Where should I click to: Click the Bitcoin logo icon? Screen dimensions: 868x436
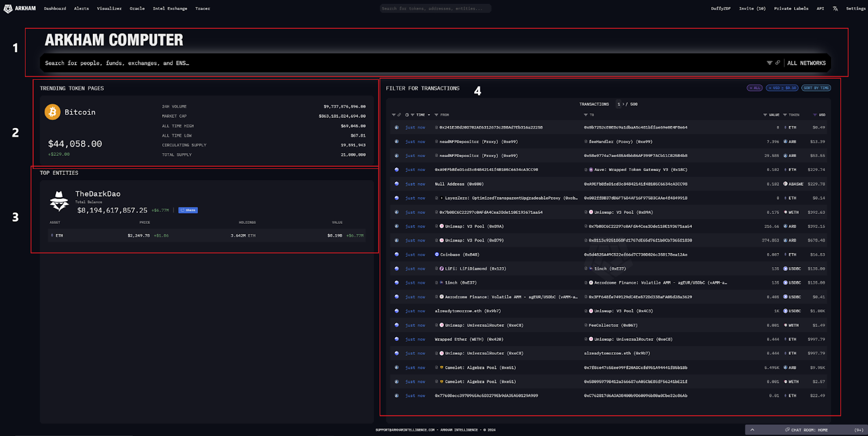tap(53, 112)
